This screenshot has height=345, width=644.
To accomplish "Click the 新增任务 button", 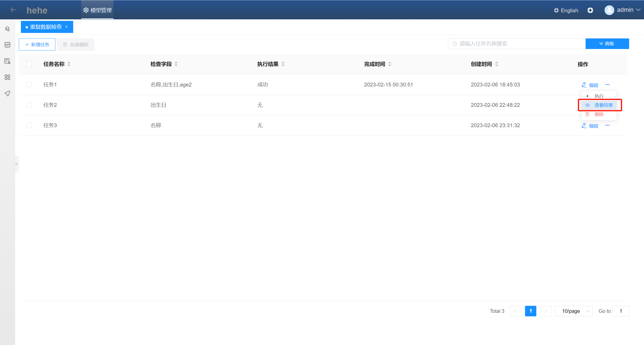I will coord(37,44).
